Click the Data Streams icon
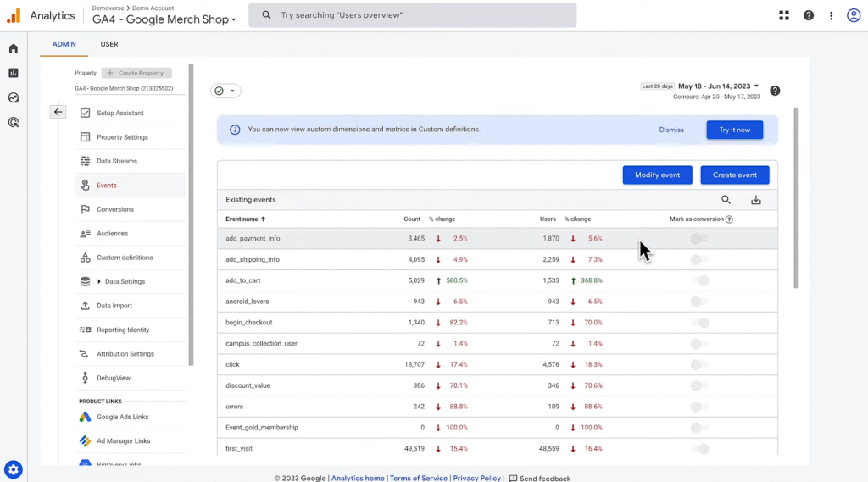 click(x=85, y=161)
